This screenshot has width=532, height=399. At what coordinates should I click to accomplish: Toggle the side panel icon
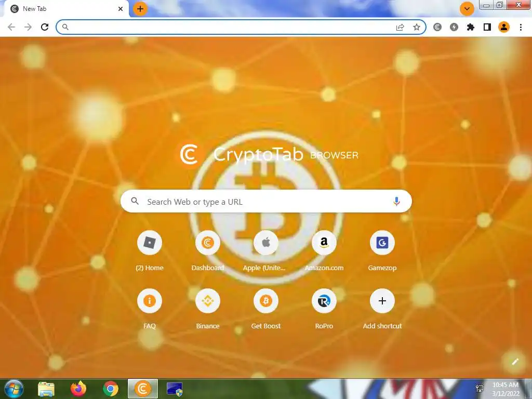pyautogui.click(x=487, y=27)
